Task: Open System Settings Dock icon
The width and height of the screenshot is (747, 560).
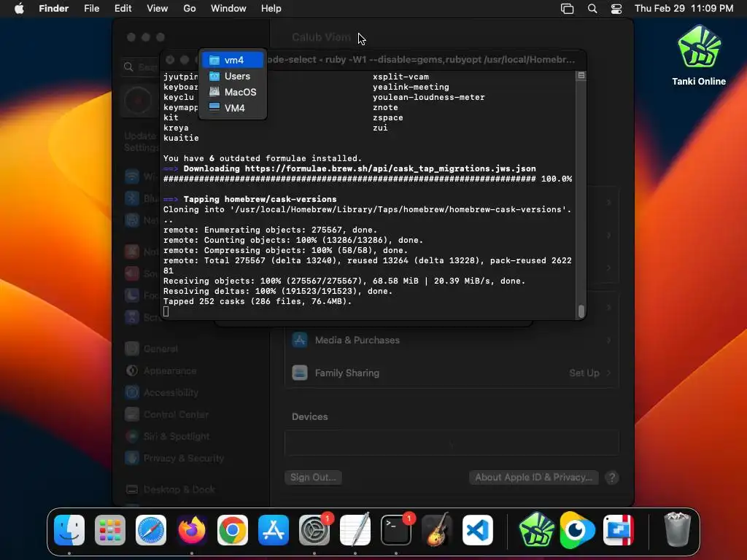Action: pos(314,530)
